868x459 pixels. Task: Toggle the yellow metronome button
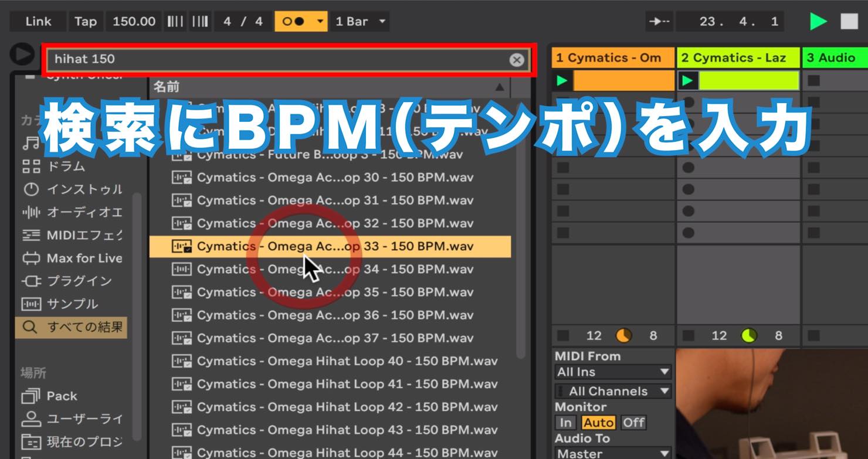294,22
